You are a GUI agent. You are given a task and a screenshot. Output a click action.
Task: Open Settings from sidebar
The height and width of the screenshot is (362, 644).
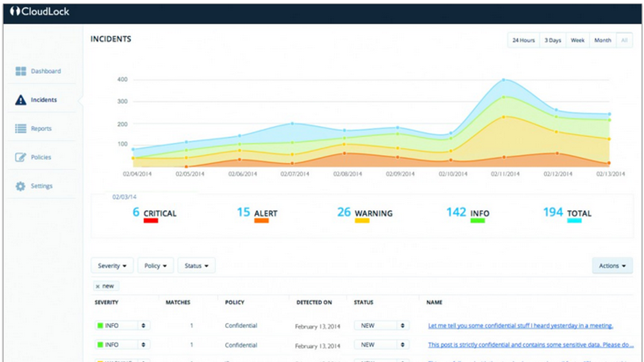(x=41, y=186)
